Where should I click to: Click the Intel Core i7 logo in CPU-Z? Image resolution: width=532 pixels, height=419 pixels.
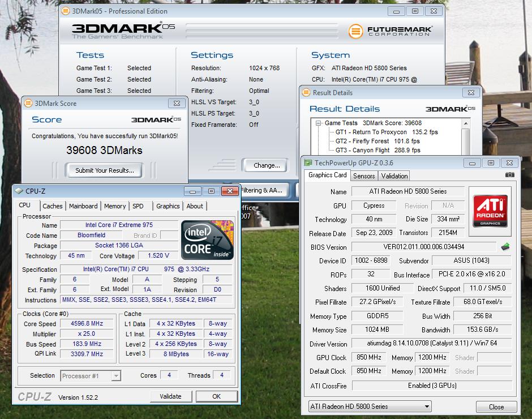click(207, 240)
